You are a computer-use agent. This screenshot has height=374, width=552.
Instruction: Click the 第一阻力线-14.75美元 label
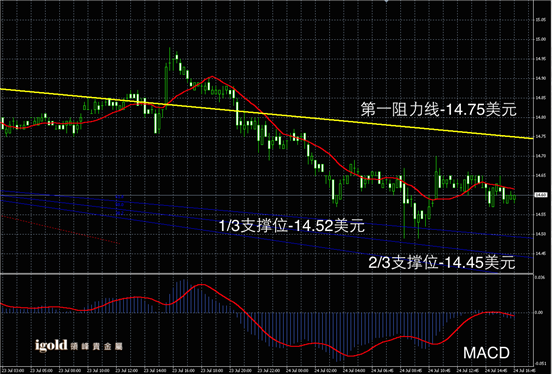[438, 110]
